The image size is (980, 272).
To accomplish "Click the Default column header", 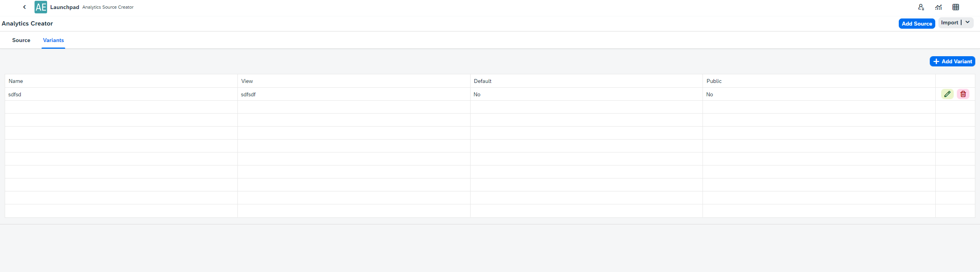I will click(x=482, y=81).
